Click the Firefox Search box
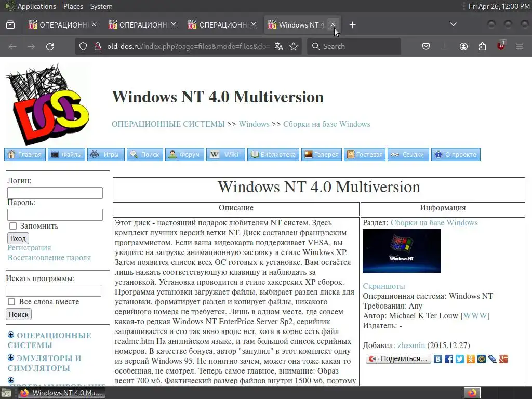The width and height of the screenshot is (532, 399). [x=354, y=46]
